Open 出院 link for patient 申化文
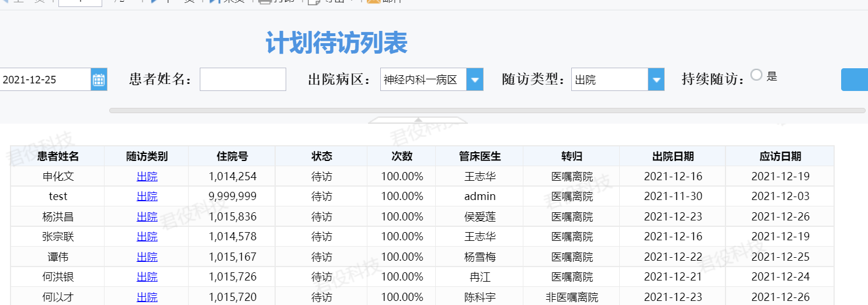Image resolution: width=868 pixels, height=305 pixels. 147,176
